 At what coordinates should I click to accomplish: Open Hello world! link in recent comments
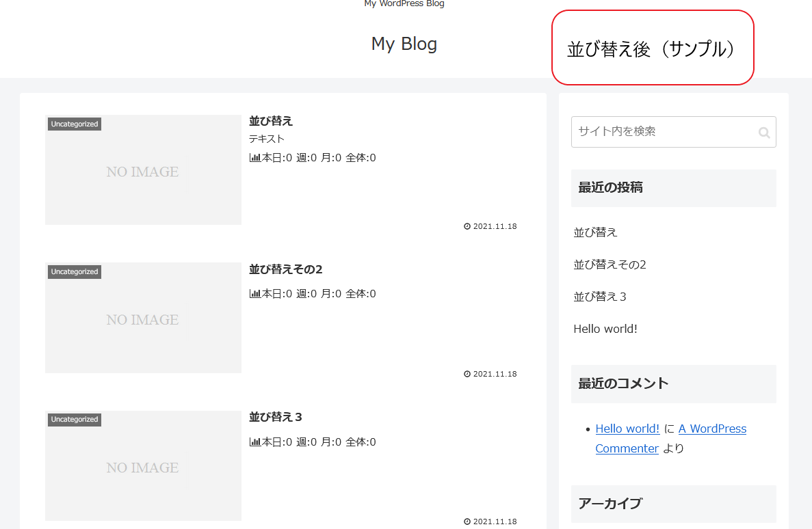click(x=627, y=429)
